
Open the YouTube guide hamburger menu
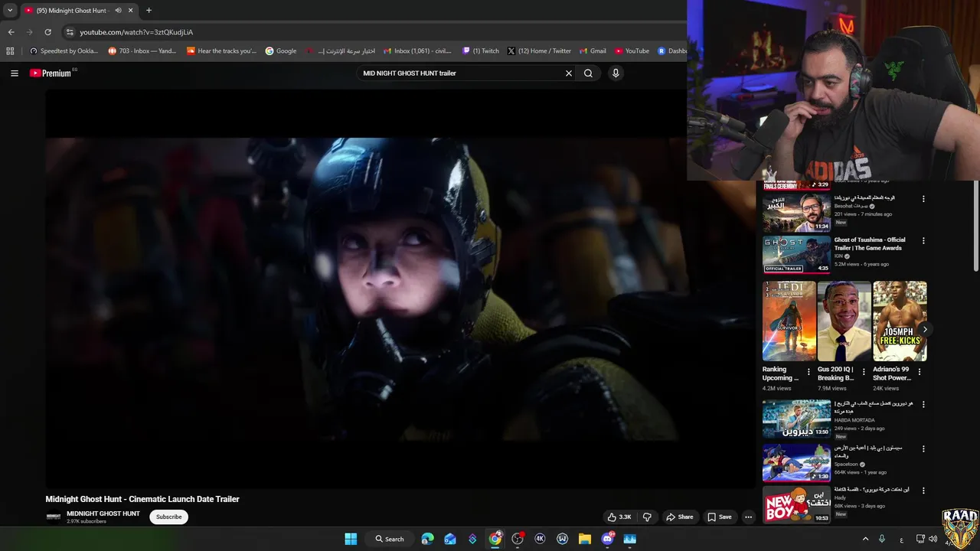click(14, 73)
